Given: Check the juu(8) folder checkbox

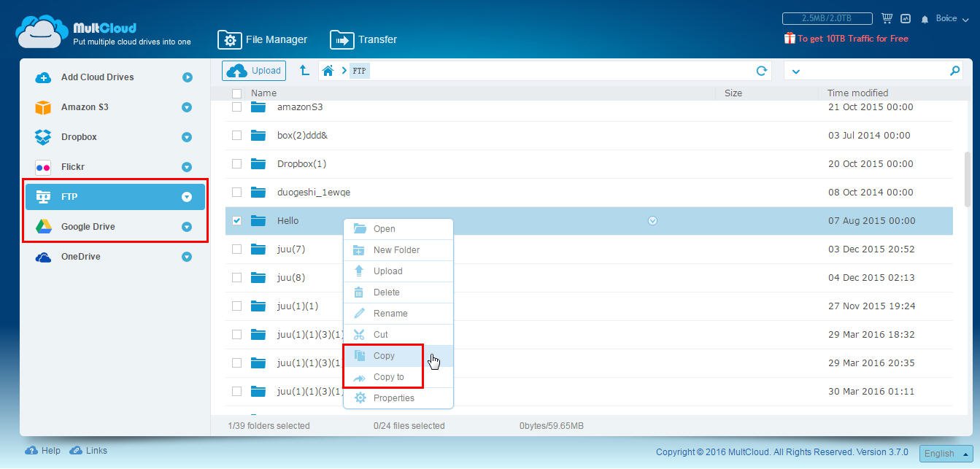Looking at the screenshot, I should (x=236, y=277).
